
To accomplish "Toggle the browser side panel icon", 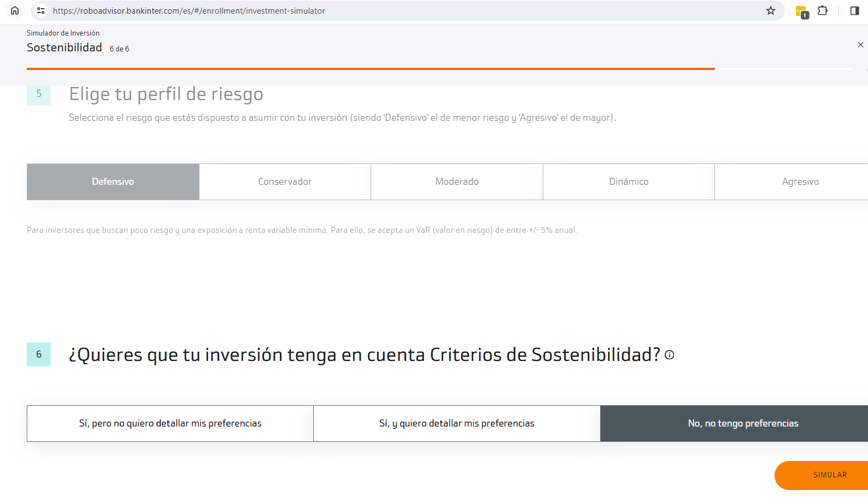I will 854,10.
